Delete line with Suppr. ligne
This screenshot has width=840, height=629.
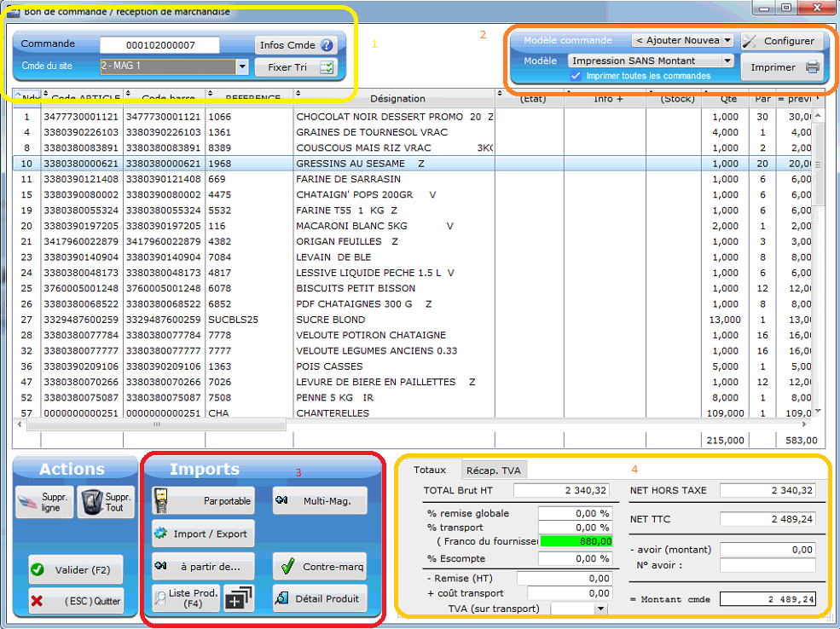pyautogui.click(x=44, y=502)
